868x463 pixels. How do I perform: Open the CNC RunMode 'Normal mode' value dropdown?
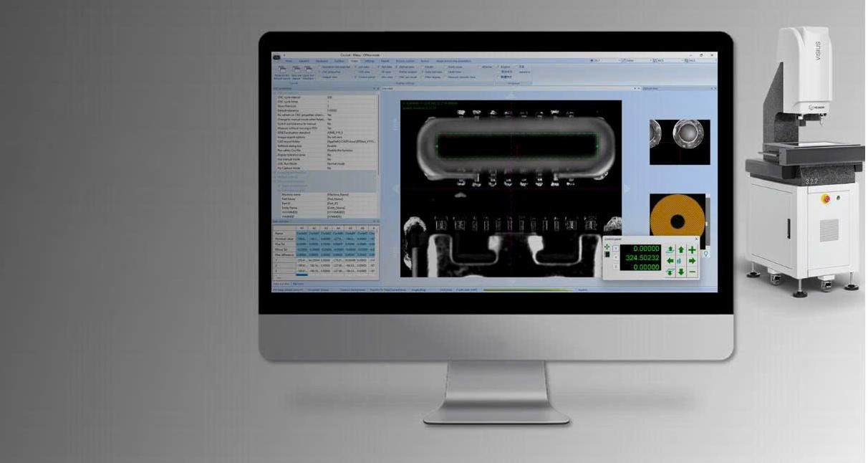(351, 163)
